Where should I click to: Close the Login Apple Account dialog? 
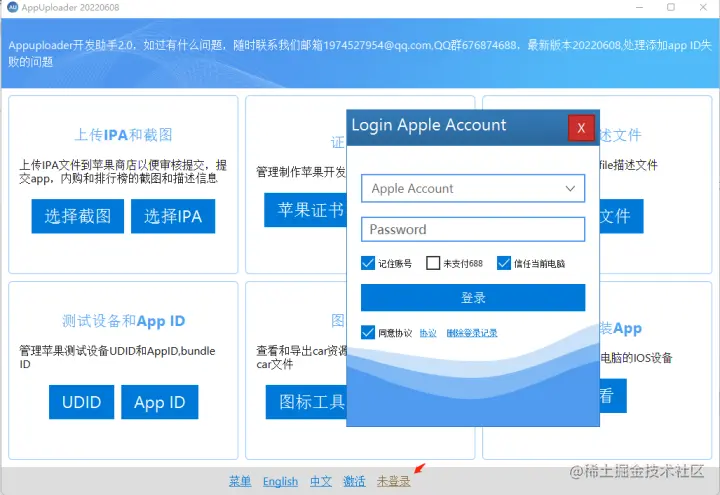[581, 128]
